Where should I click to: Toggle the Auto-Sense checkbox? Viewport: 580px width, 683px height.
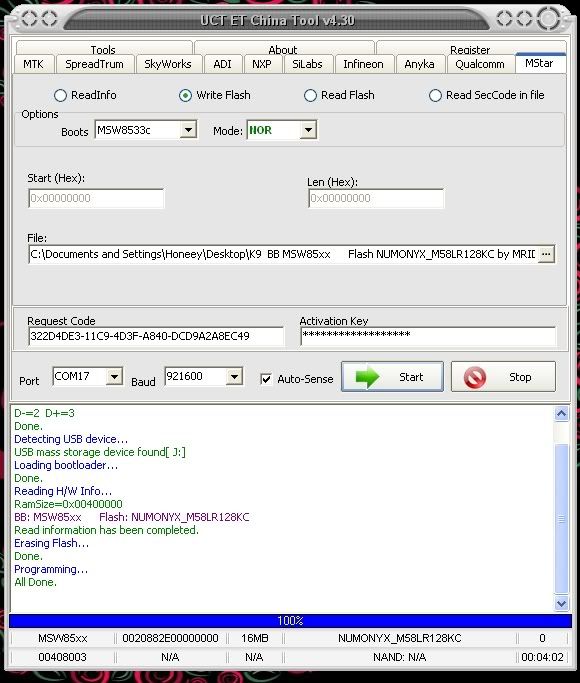[x=266, y=379]
